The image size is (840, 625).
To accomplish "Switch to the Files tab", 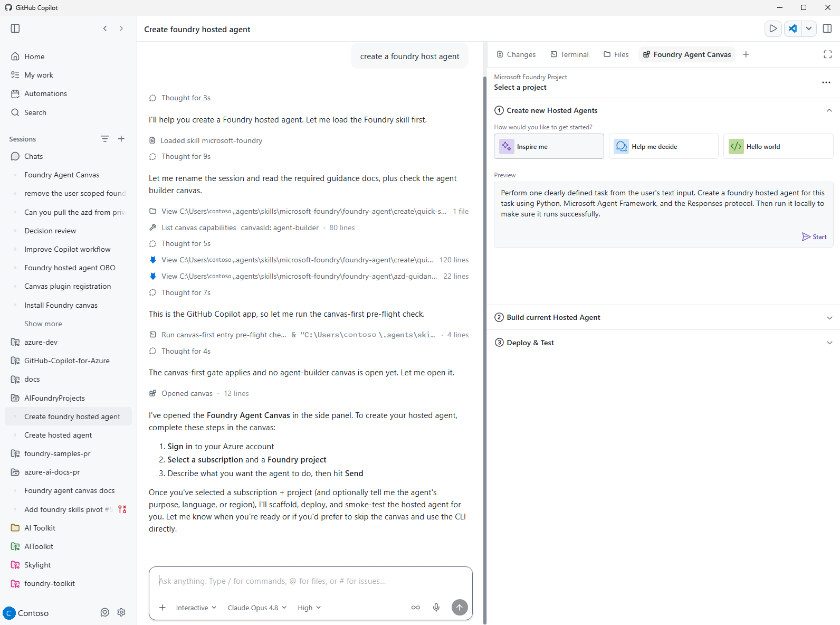I will click(616, 54).
